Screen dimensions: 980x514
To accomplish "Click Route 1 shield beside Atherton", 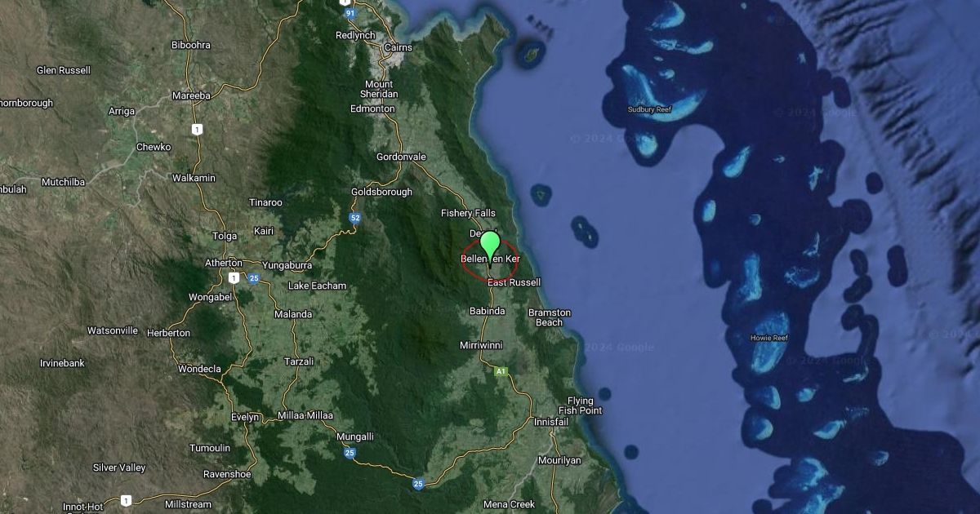I will tap(234, 278).
